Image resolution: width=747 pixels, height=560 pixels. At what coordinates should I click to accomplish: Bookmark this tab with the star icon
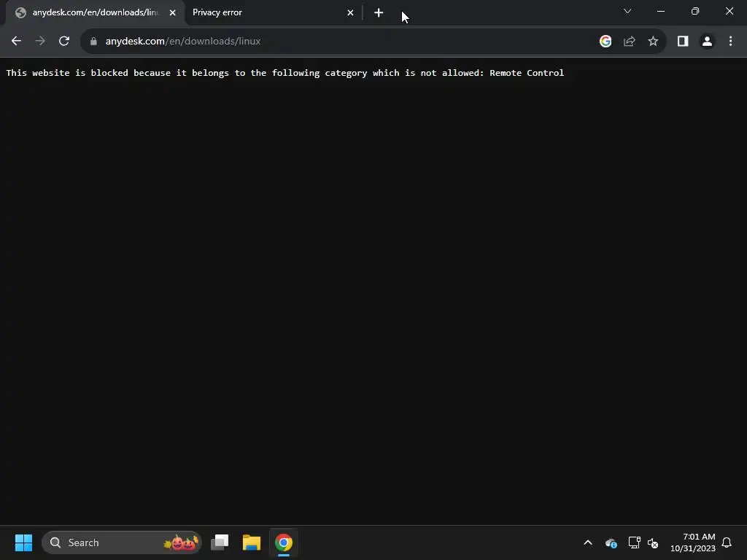click(x=653, y=42)
